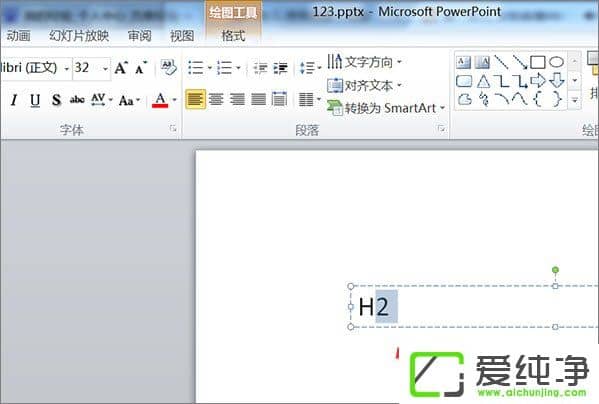Viewport: 599px width, 404px height.
Task: Select the down block arrow shape
Action: 557,81
